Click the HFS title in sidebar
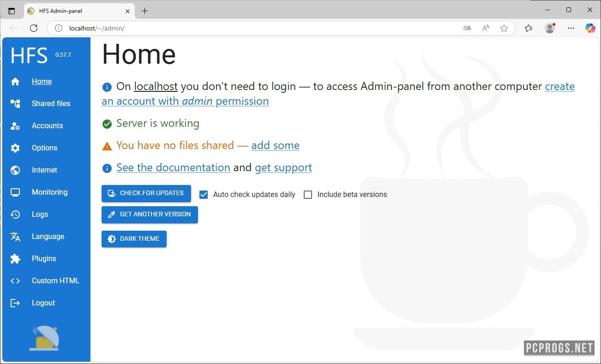Screen dimensions: 601x364 click(x=29, y=56)
